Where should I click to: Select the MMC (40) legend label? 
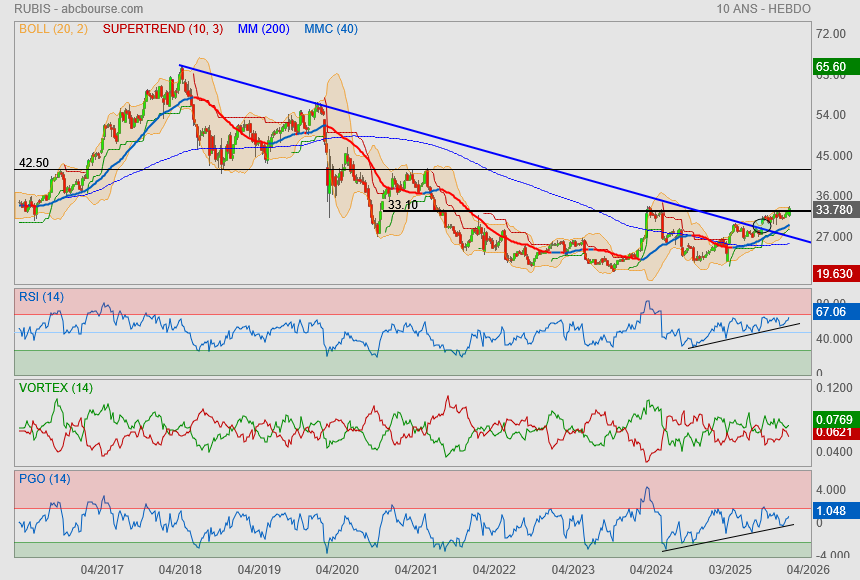coord(331,29)
